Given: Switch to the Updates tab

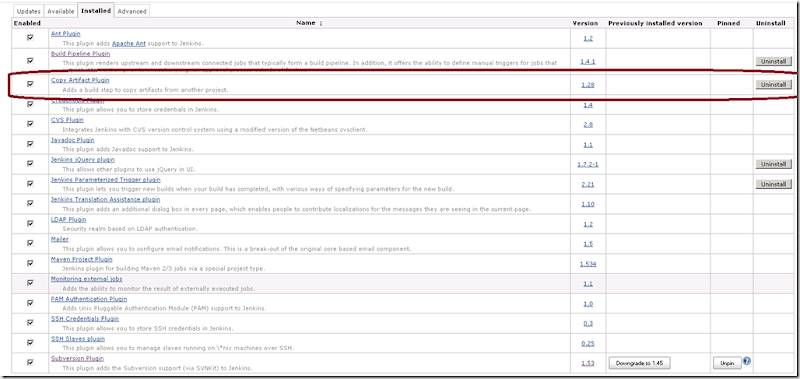Looking at the screenshot, I should pyautogui.click(x=28, y=11).
